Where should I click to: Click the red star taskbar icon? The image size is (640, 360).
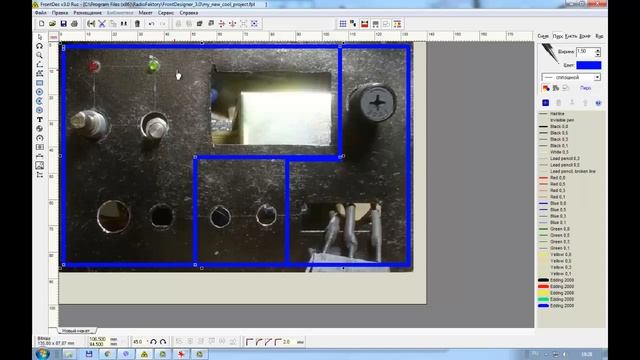point(181,354)
